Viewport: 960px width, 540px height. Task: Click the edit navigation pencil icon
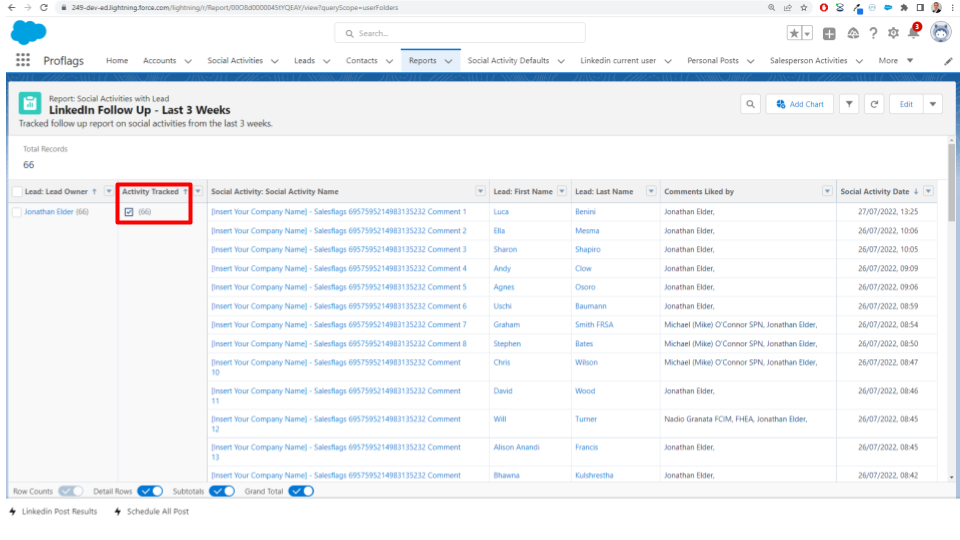tap(948, 61)
